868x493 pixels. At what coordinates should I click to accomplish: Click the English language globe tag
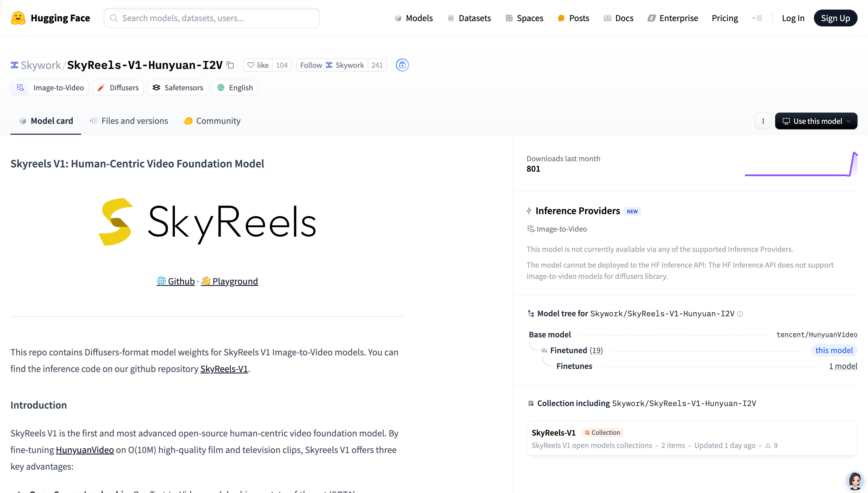[234, 87]
